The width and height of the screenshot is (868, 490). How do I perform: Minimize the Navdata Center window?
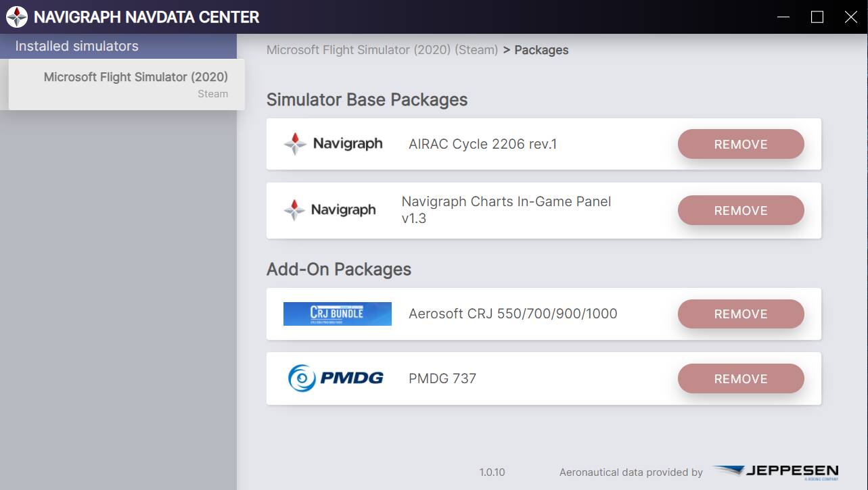[x=783, y=17]
